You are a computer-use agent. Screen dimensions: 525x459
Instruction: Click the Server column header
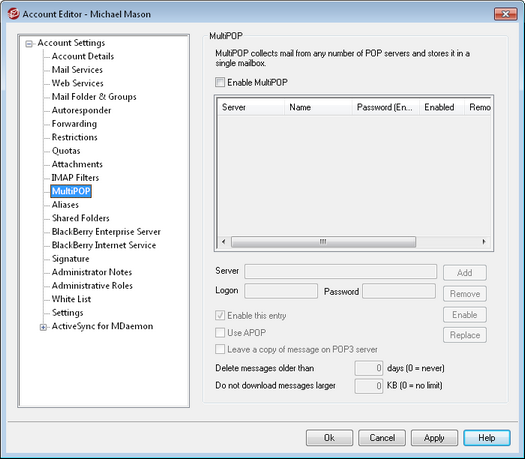pos(251,107)
